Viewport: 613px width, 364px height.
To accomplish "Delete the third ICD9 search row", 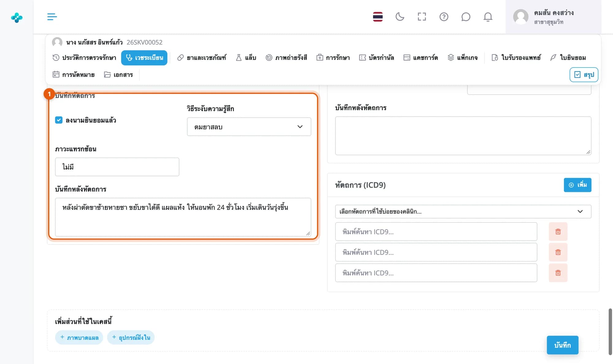I will [558, 273].
